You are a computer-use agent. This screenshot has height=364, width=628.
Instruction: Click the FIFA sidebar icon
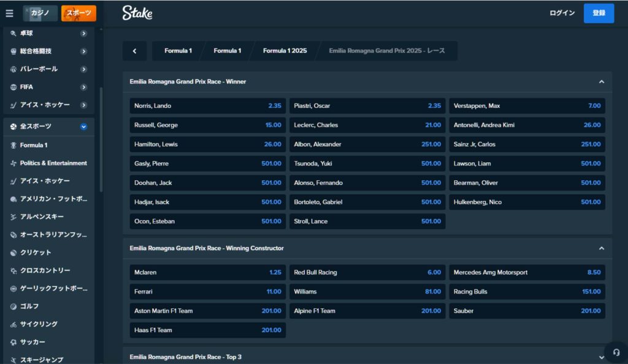coord(13,87)
